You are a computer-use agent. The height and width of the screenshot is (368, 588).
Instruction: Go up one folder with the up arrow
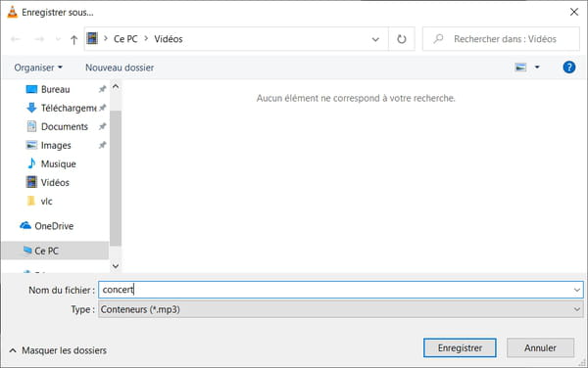[x=73, y=39]
